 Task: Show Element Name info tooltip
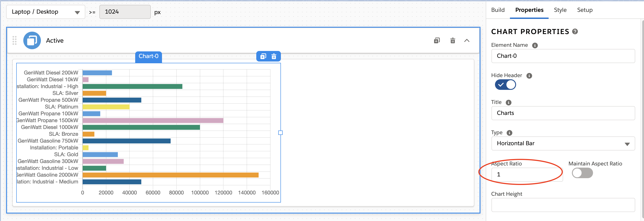coord(535,45)
